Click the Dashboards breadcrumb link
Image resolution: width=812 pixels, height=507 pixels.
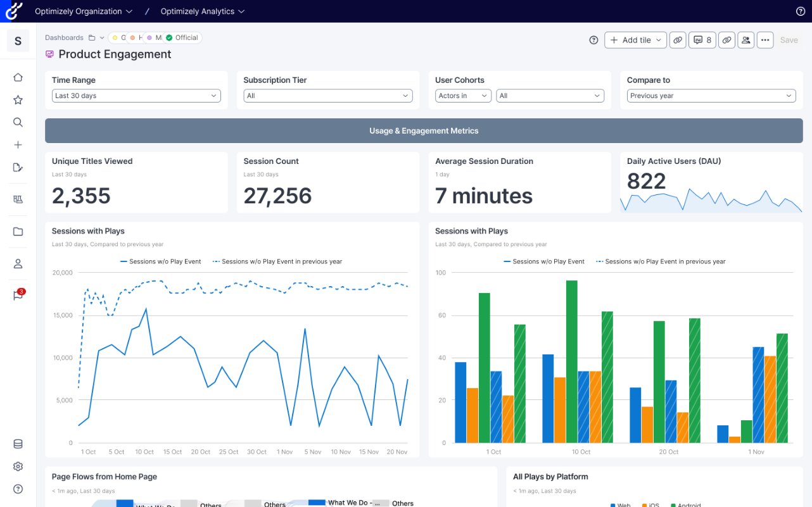point(64,38)
